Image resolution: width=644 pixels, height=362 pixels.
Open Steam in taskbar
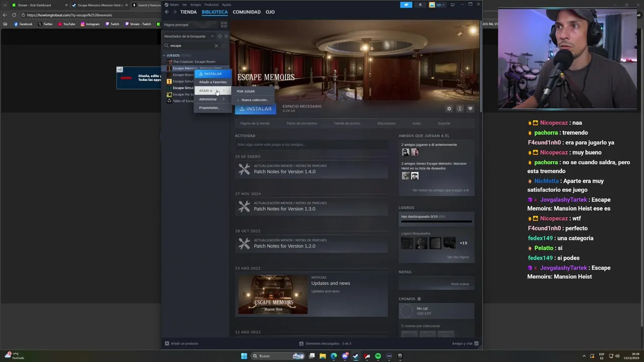point(356,356)
